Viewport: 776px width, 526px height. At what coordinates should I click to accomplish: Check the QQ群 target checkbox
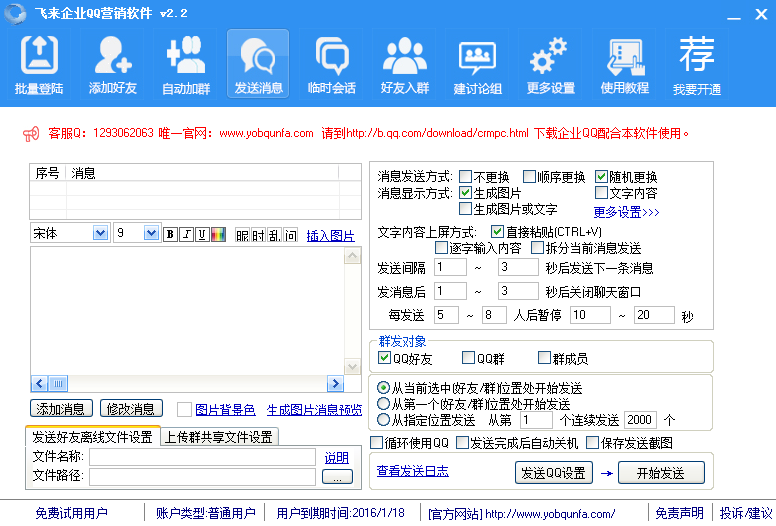(x=469, y=358)
